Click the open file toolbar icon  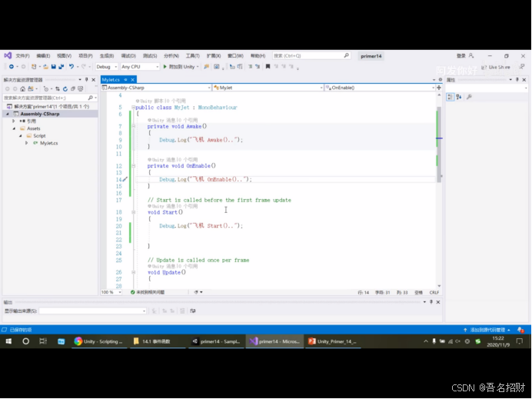pos(45,67)
